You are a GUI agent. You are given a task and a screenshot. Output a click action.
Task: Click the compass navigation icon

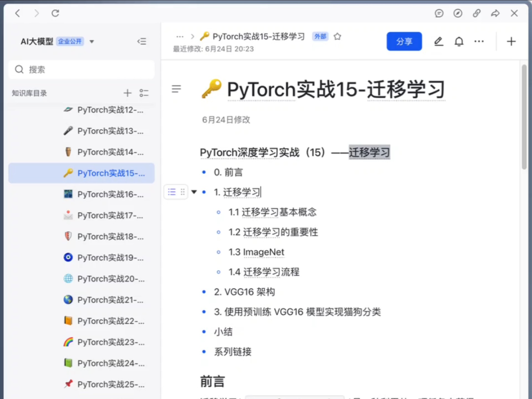458,13
